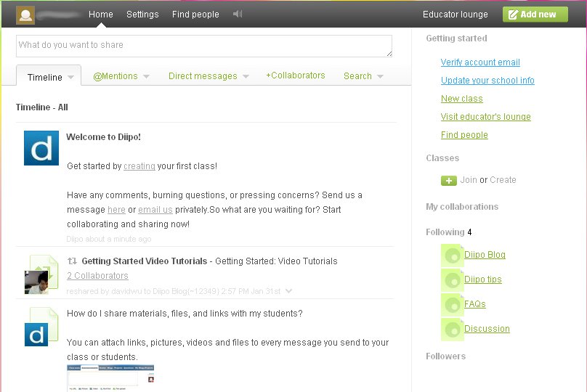587x392 pixels.
Task: Open Visit educator's lounge link
Action: tap(485, 117)
